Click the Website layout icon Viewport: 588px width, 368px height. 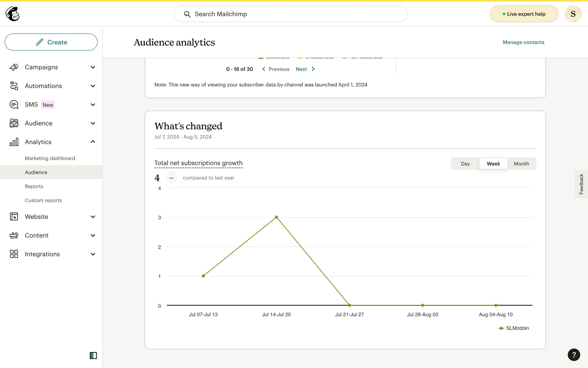pyautogui.click(x=14, y=217)
